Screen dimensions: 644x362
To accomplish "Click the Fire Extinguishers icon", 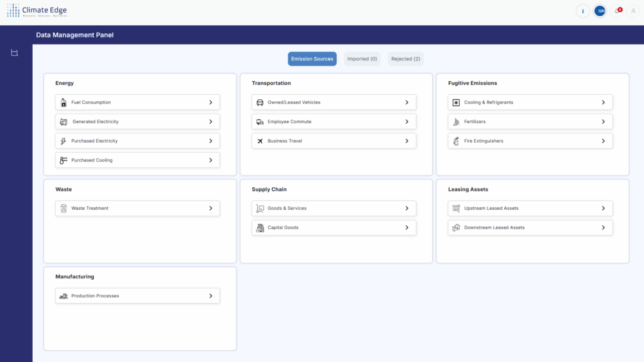I will pos(456,141).
